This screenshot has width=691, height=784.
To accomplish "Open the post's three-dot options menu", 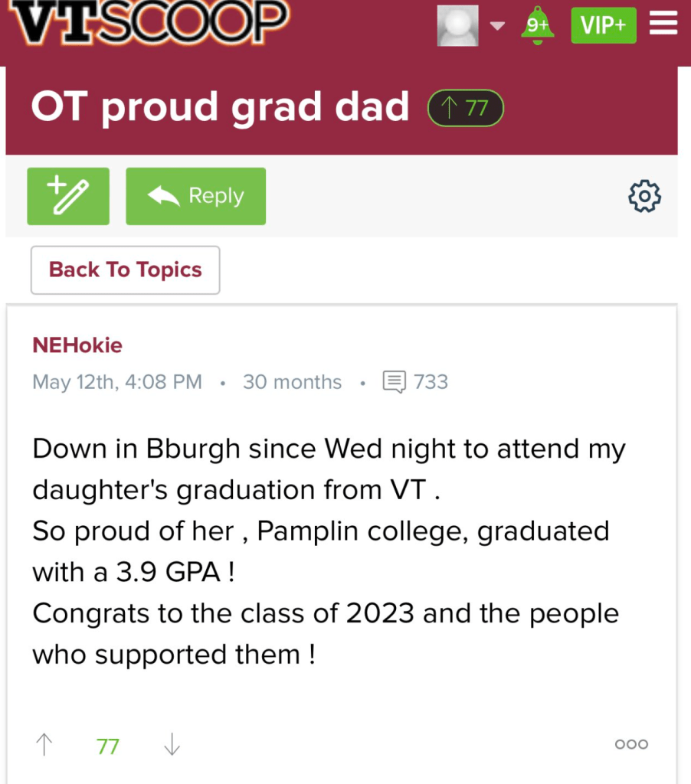I will 631,744.
